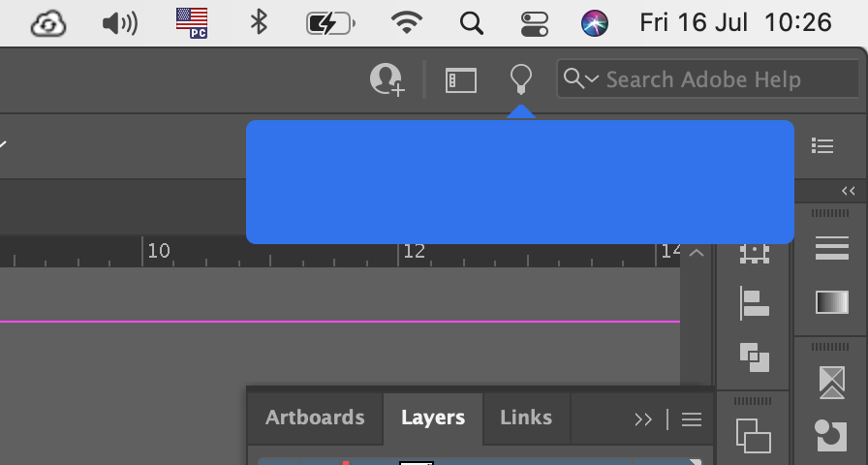Open macOS Control Center toggles
This screenshot has width=868, height=465.
[534, 22]
